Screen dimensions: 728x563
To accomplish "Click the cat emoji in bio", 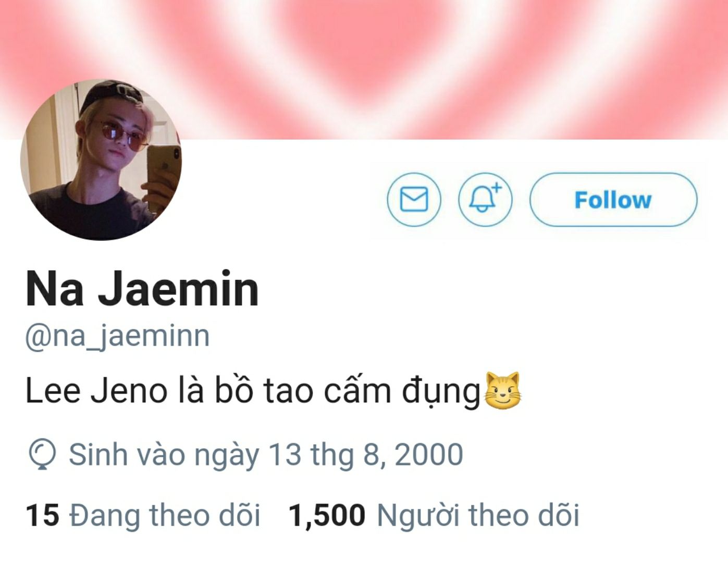I will pyautogui.click(x=503, y=390).
